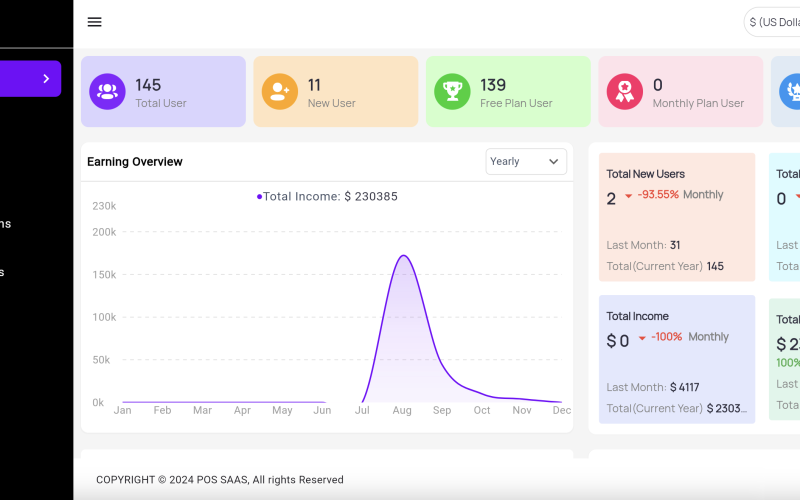Expand the active purple sidebar item chevron
This screenshot has height=500, width=800.
(x=46, y=79)
